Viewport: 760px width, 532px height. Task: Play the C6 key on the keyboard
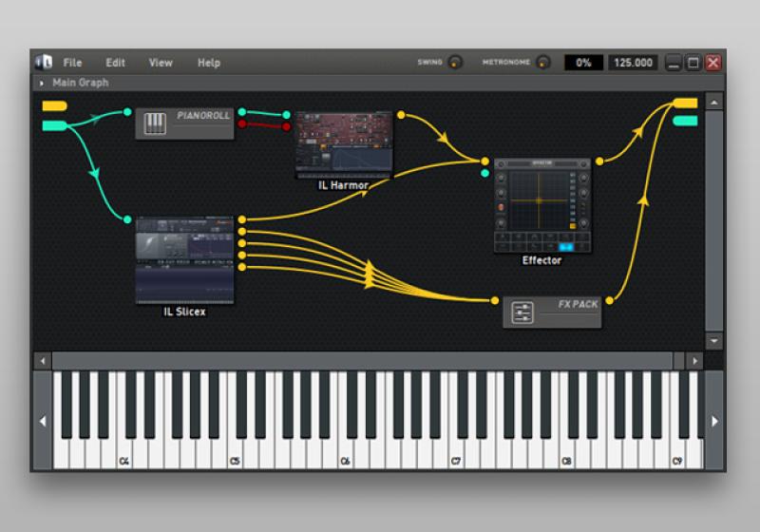click(345, 454)
